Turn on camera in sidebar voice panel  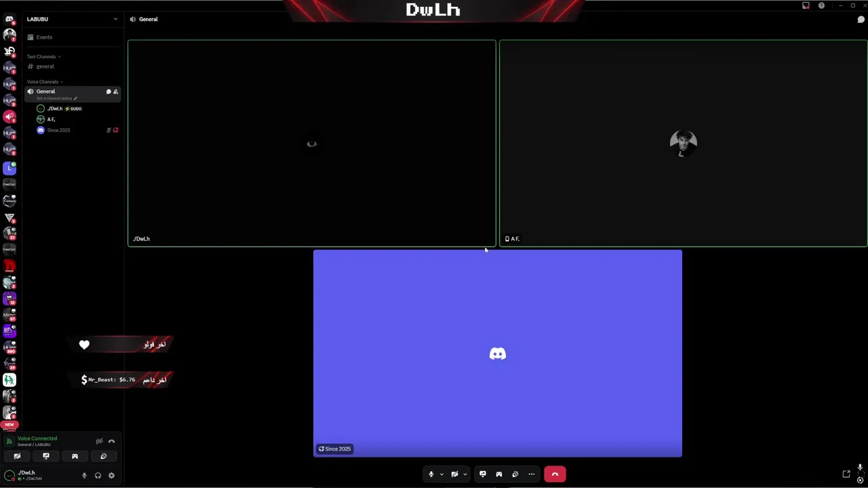(17, 456)
